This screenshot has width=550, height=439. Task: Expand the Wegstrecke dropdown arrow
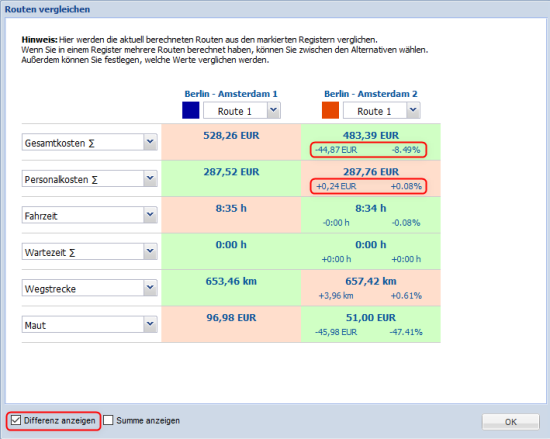150,288
